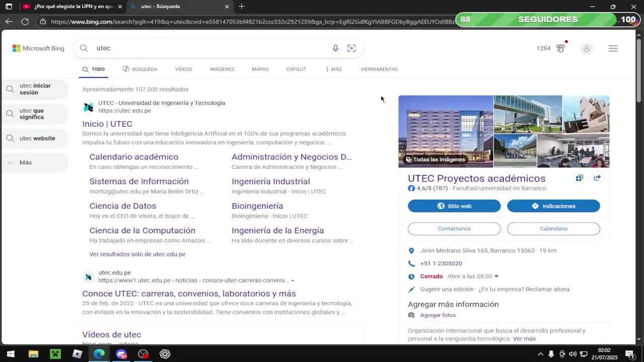This screenshot has width=644, height=362.
Task: Click the share icon in knowledge panel
Action: pos(597,178)
